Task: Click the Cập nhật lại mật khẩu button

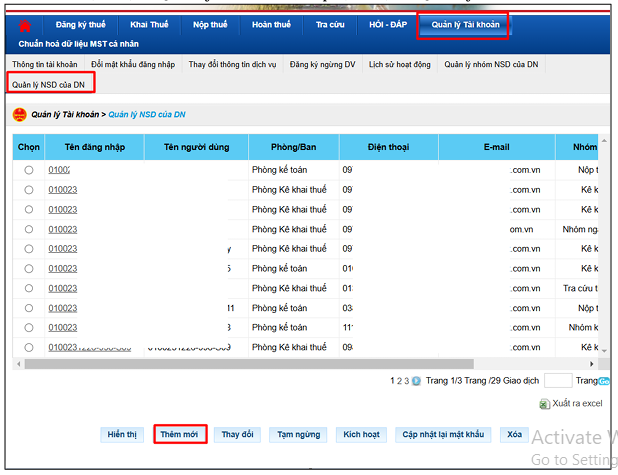Action: point(443,434)
